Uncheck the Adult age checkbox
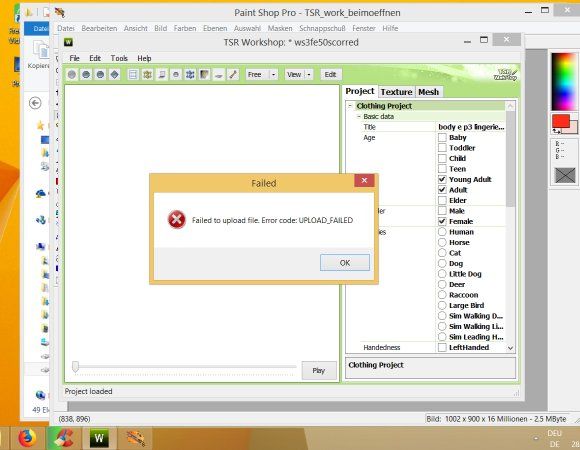 (442, 190)
